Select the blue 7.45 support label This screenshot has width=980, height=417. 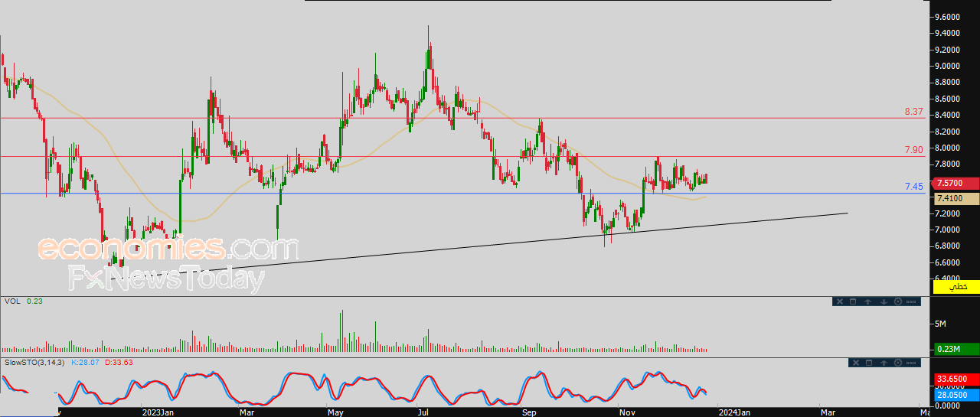pyautogui.click(x=913, y=187)
